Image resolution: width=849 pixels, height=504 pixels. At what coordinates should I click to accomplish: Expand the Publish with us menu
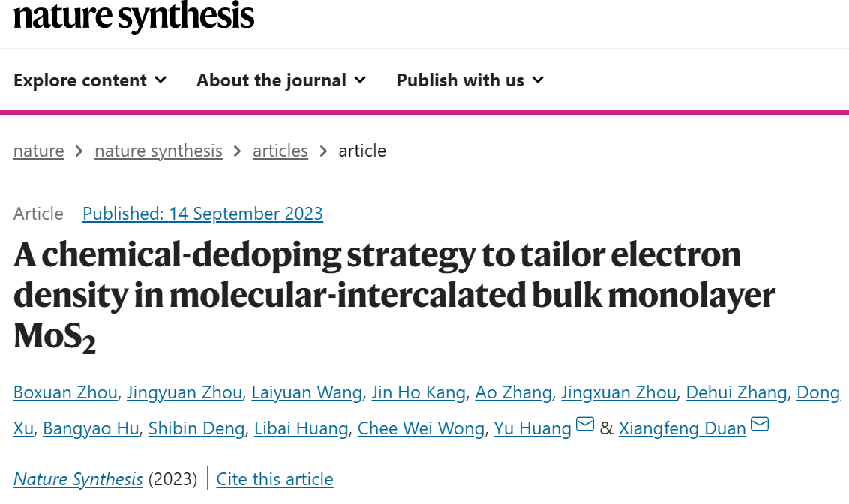point(470,80)
